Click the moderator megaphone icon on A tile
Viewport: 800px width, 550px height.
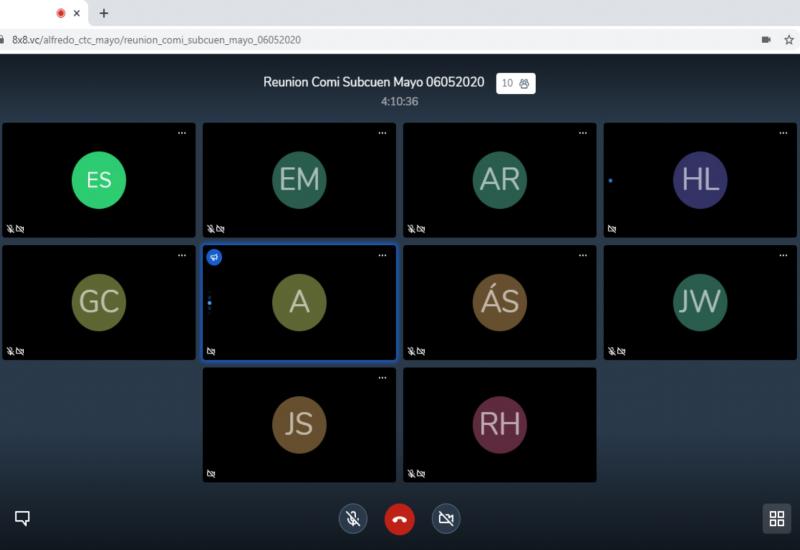(x=214, y=257)
